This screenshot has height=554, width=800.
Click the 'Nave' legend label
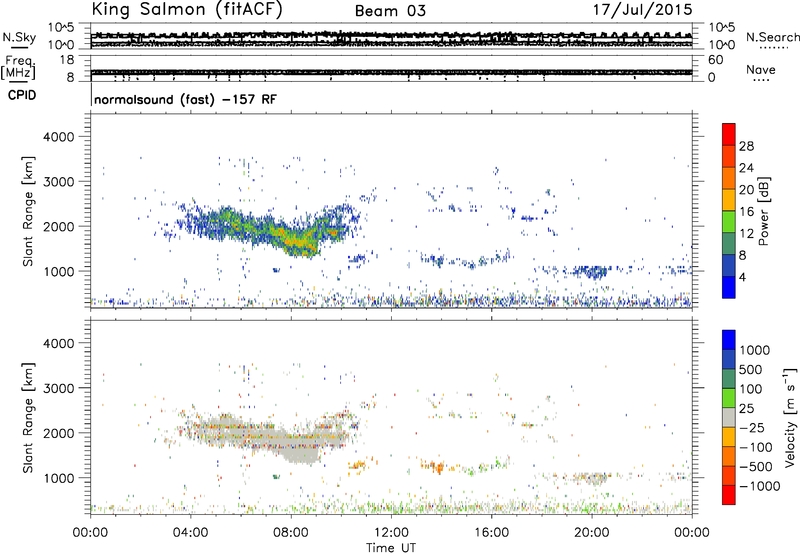click(761, 70)
